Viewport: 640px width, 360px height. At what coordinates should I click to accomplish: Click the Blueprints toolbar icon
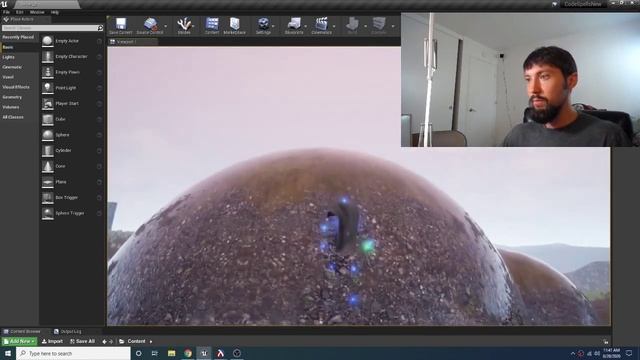(294, 24)
